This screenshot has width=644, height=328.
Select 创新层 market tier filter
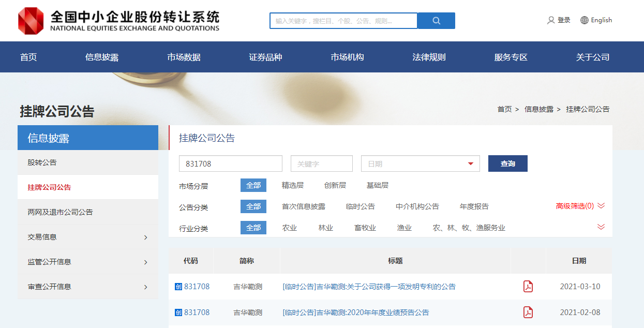[335, 185]
